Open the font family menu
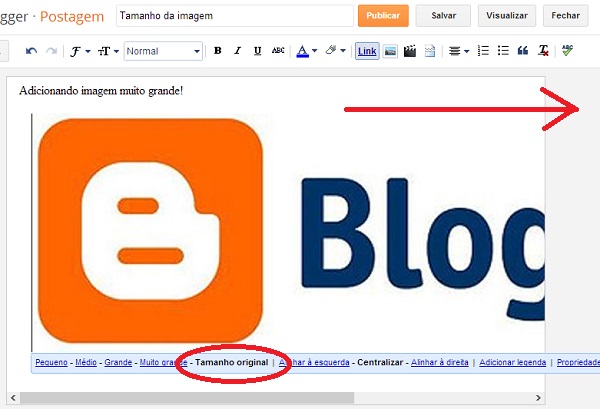The width and height of the screenshot is (600, 409). point(80,51)
